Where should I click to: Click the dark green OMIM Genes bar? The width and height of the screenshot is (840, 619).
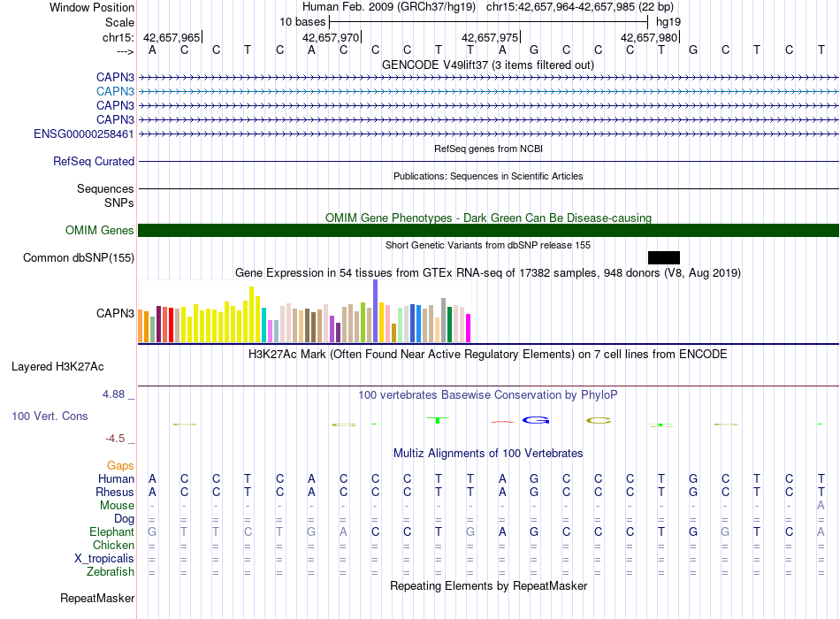pyautogui.click(x=489, y=231)
